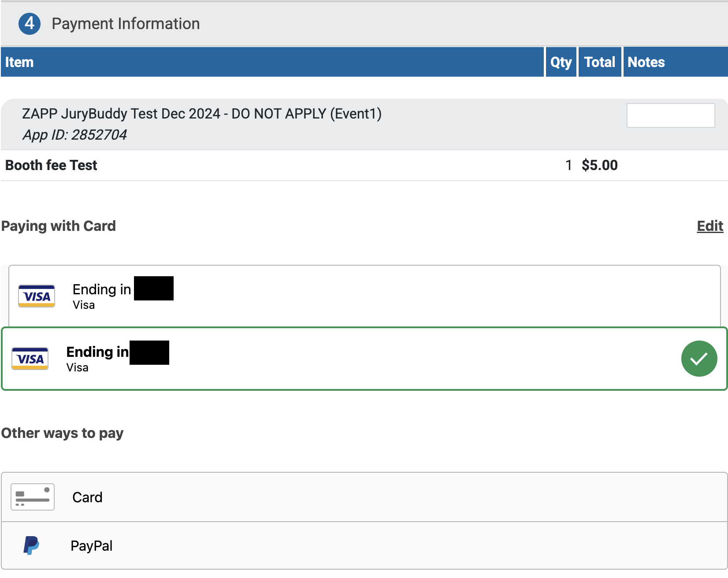Click the green checkmark on the selected card

tap(699, 359)
